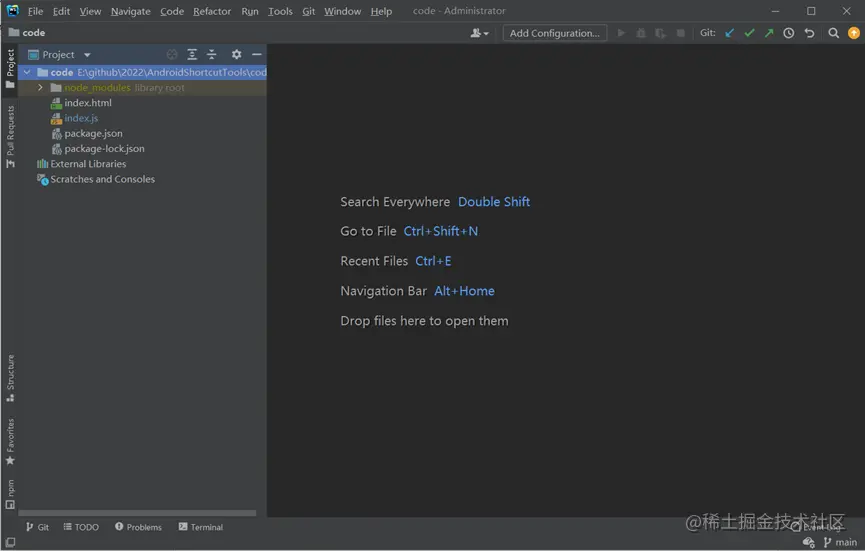Screen dimensions: 865x551
Task: Open the Structure side tab
Action: 10,378
